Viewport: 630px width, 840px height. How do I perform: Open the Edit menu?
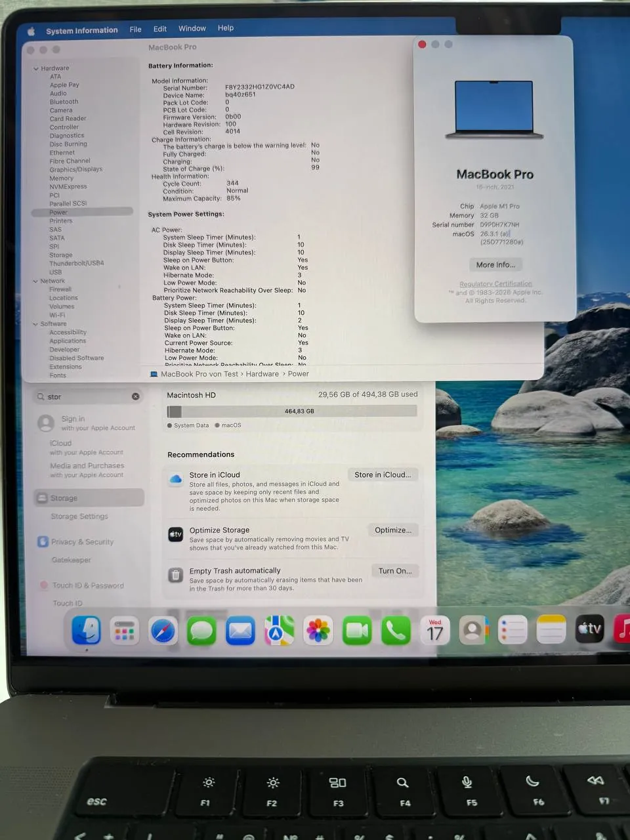coord(160,29)
